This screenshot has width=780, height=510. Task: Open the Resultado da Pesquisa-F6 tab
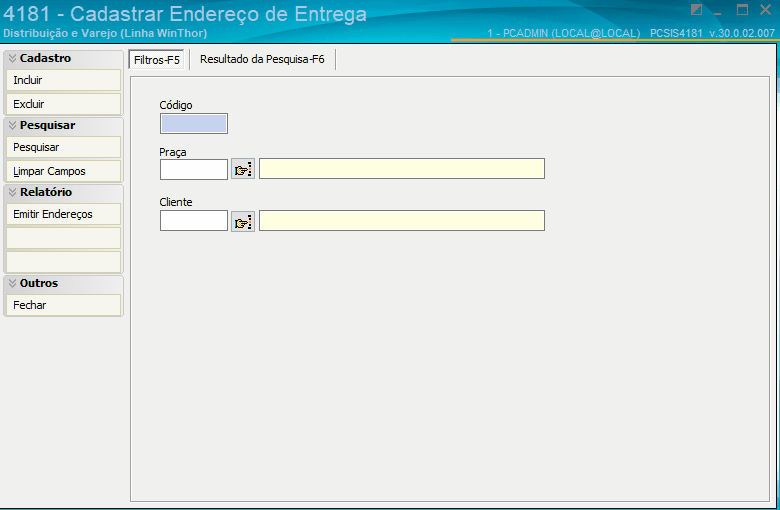click(x=262, y=59)
